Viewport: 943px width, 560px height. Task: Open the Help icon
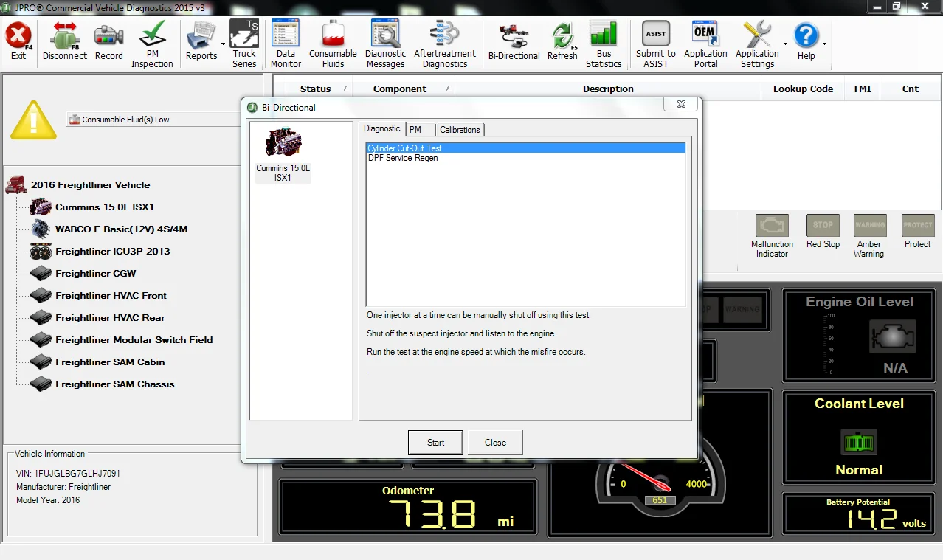806,42
